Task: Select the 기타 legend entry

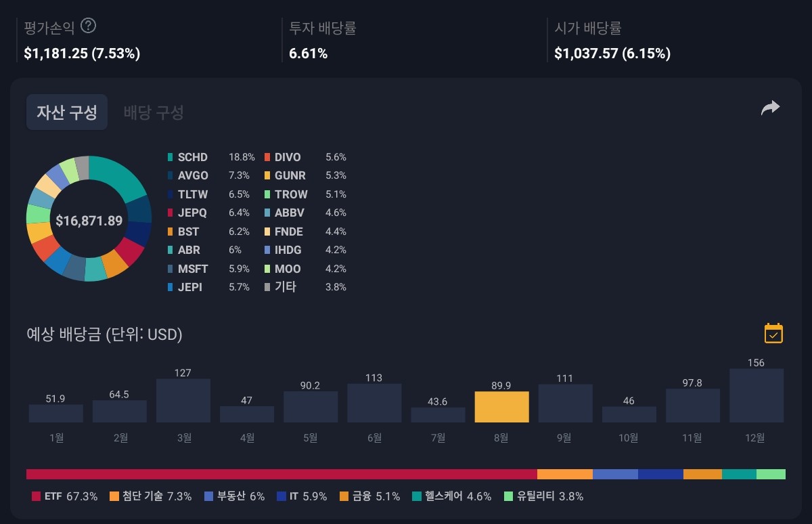Action: [x=305, y=287]
